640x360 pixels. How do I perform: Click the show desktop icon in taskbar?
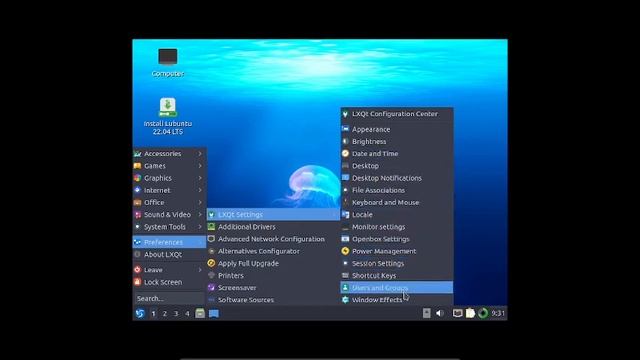tap(214, 313)
